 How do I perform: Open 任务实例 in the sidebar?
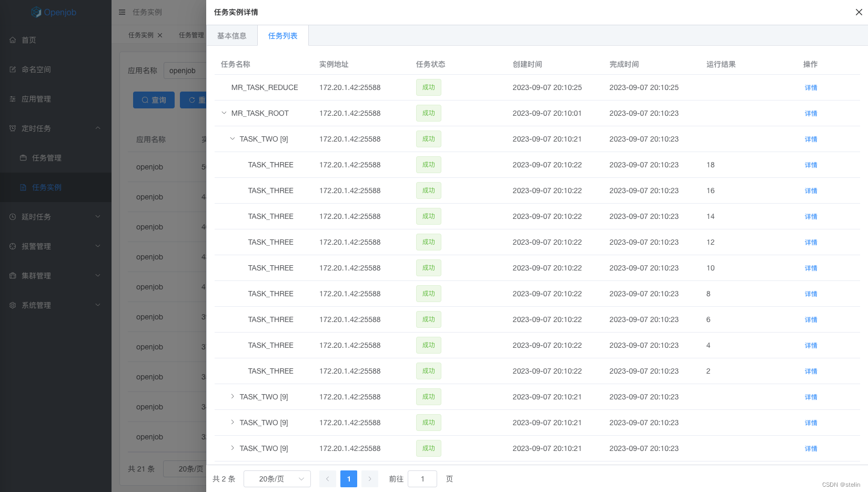(56, 187)
